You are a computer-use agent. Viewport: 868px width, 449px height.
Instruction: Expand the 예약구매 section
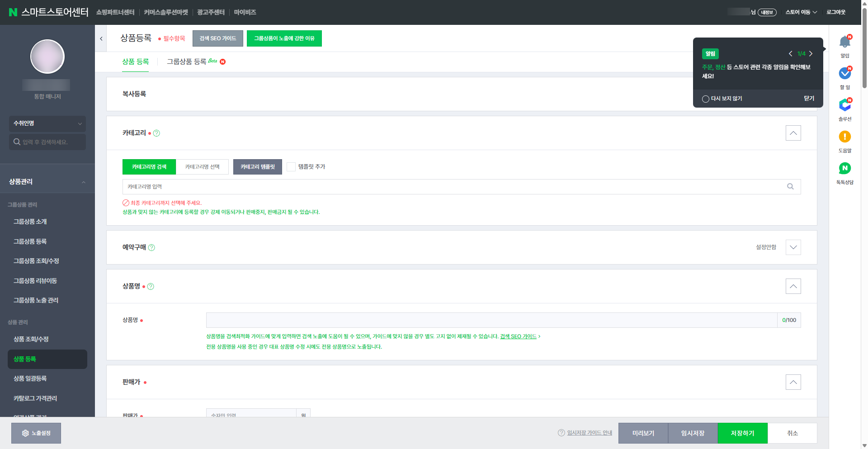pyautogui.click(x=793, y=247)
